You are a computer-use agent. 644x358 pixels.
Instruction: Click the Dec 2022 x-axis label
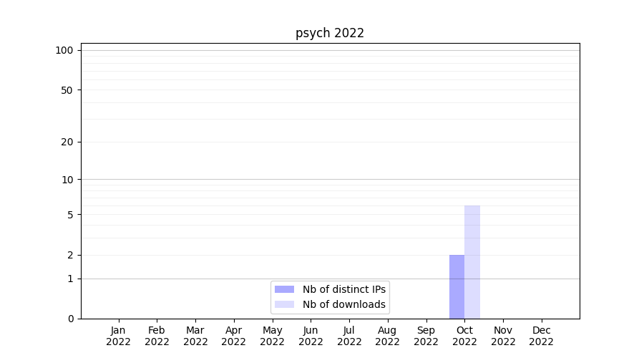coord(541,336)
